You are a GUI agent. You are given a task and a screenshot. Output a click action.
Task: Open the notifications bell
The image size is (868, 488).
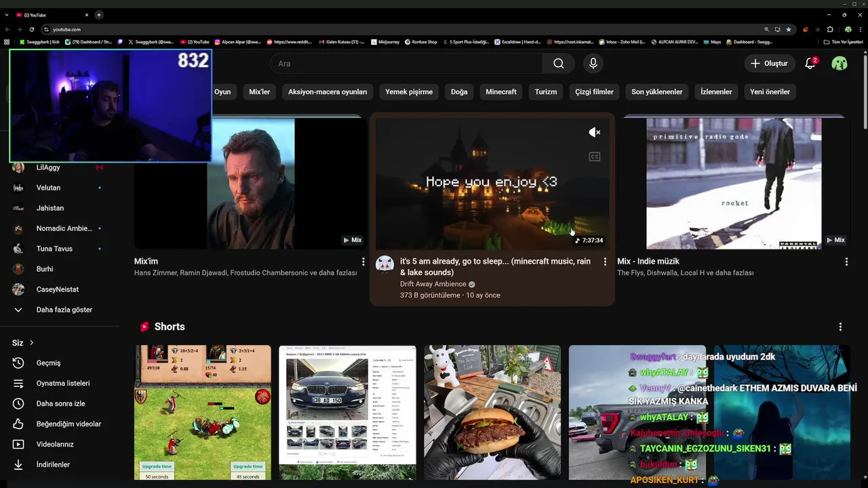point(810,63)
